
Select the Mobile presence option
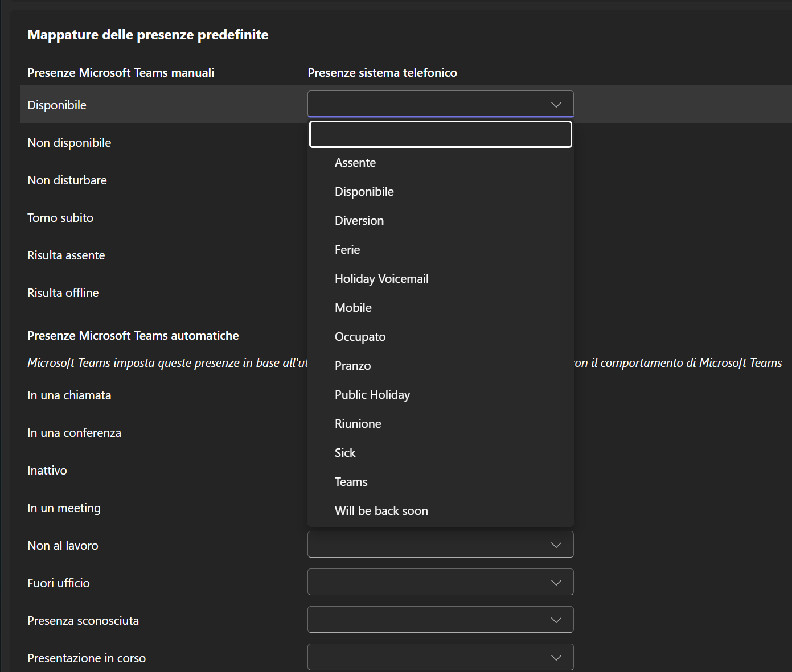[353, 308]
